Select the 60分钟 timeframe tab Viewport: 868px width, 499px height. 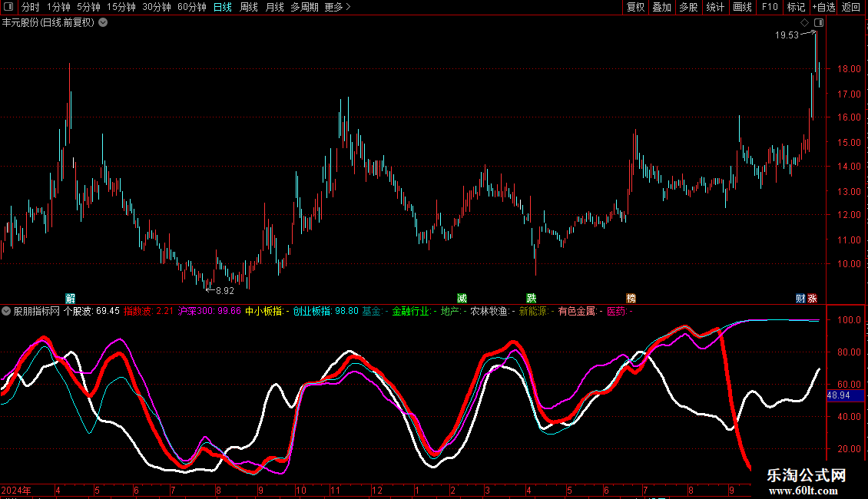191,7
